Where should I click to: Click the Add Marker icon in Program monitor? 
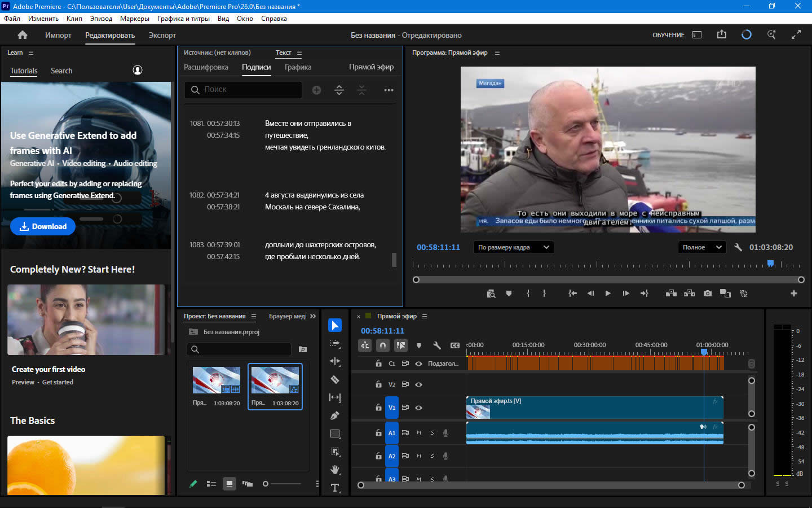(x=509, y=294)
